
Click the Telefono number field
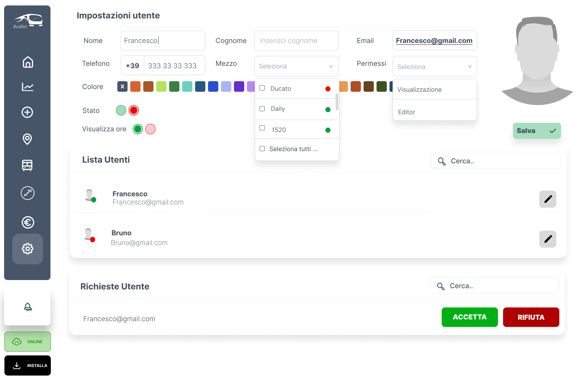pos(174,65)
